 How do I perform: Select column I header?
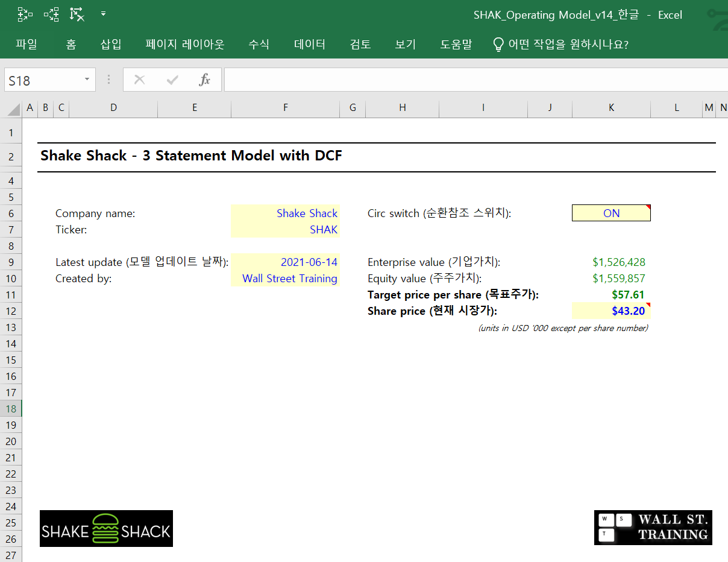click(x=483, y=108)
